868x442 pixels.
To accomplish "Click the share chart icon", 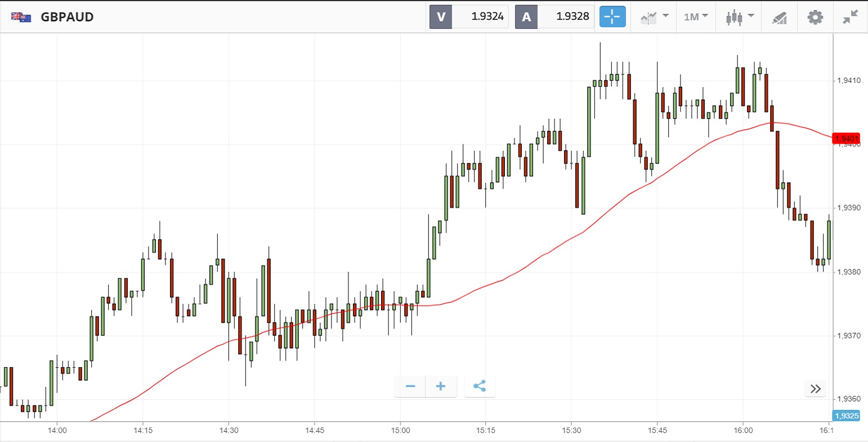I will pos(480,386).
